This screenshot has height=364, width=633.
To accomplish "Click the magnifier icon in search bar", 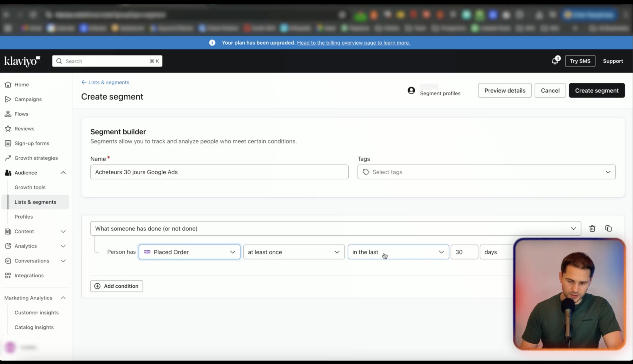I will tap(59, 61).
